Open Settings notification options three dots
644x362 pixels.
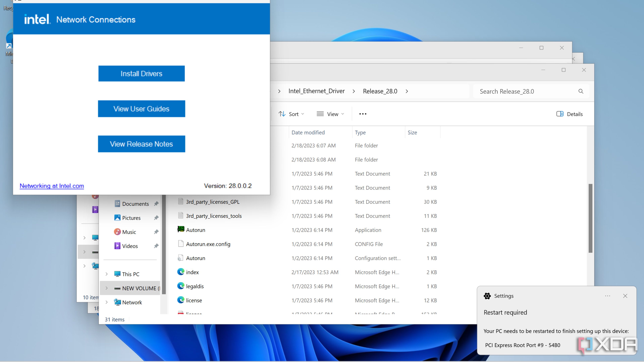[x=608, y=296]
